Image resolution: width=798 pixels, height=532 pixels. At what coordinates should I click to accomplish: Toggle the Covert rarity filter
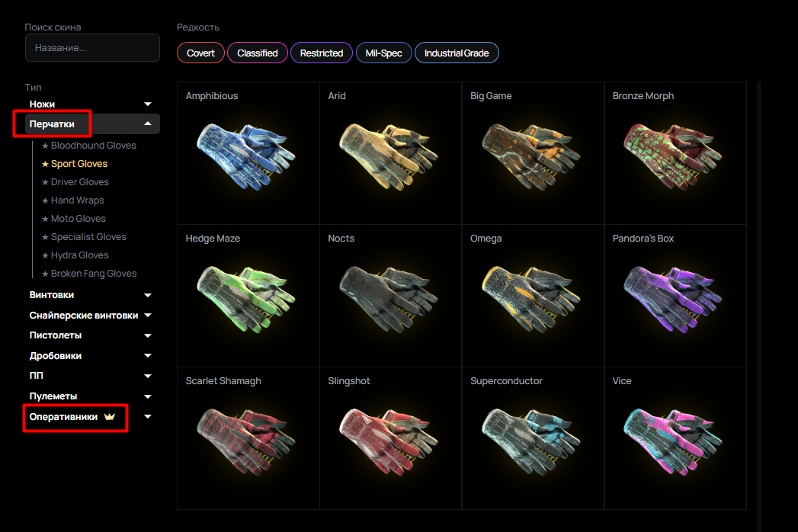coord(200,53)
